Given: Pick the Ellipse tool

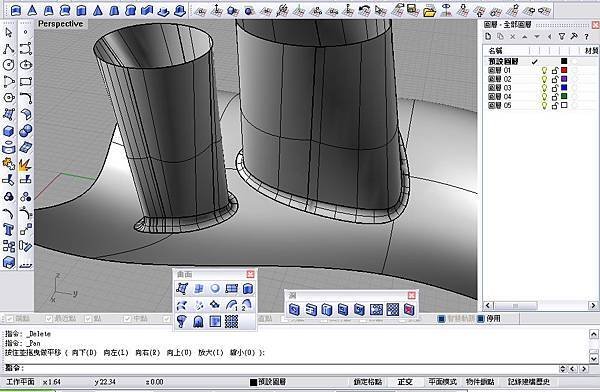Looking at the screenshot, I should (25, 65).
